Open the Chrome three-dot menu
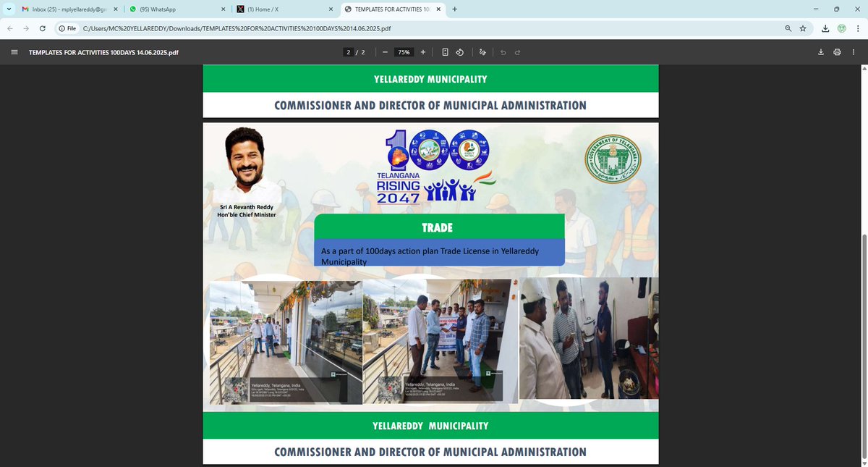 click(858, 28)
